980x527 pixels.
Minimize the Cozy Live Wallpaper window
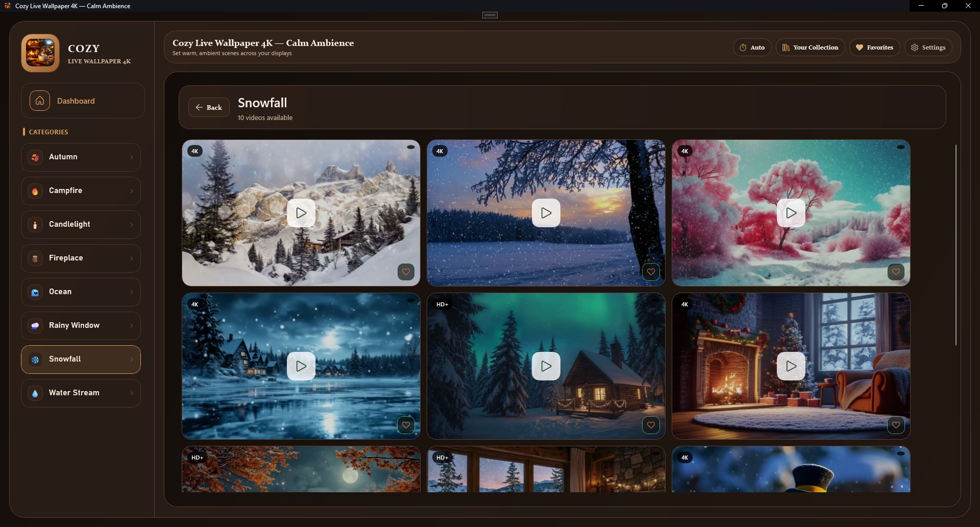(x=921, y=6)
